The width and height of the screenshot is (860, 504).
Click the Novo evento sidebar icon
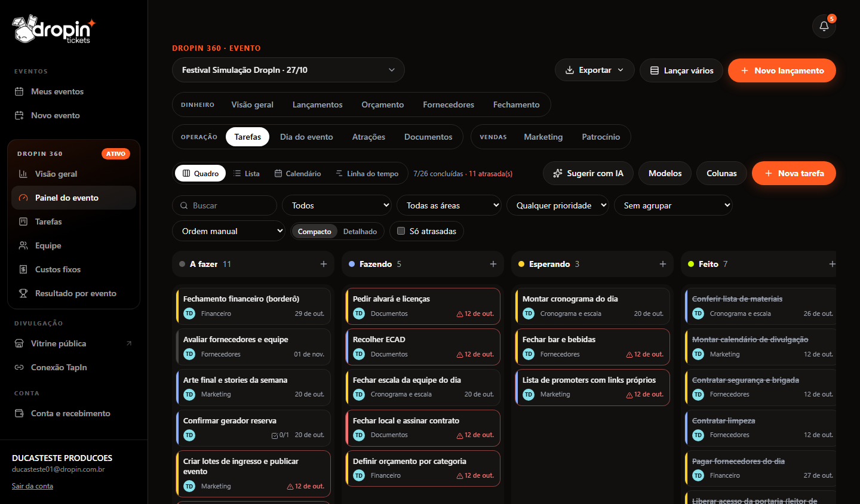(19, 115)
